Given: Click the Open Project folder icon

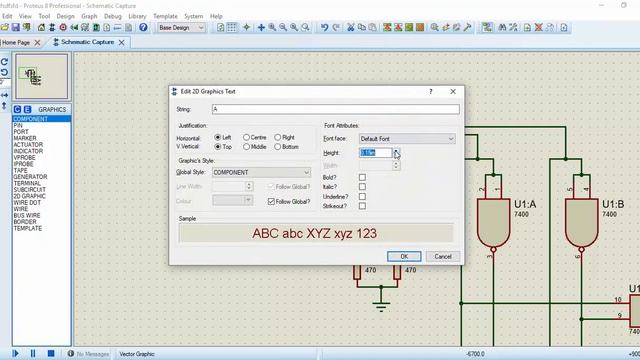Looking at the screenshot, I should (4, 27).
